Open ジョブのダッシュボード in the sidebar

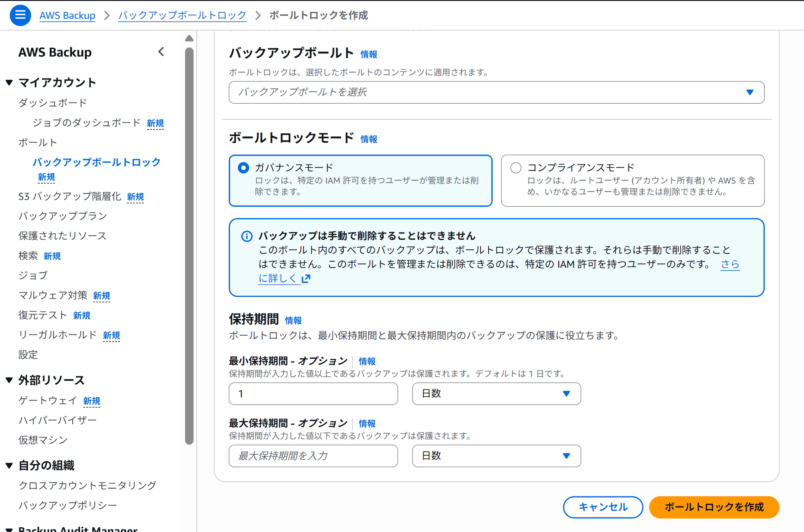pos(86,123)
